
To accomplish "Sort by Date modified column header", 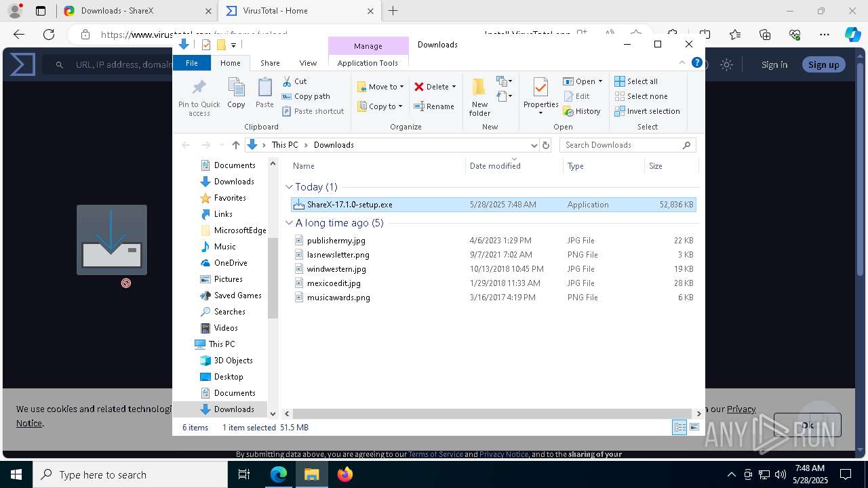I will (x=515, y=166).
